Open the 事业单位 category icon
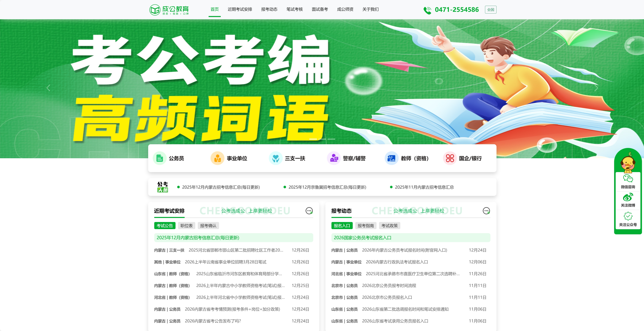644x331 pixels. pyautogui.click(x=218, y=158)
